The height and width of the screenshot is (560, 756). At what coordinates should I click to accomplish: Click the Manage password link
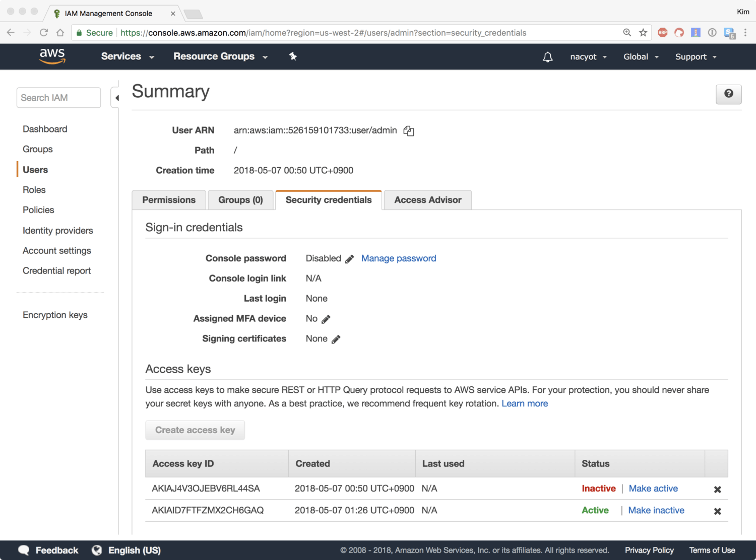pyautogui.click(x=399, y=258)
